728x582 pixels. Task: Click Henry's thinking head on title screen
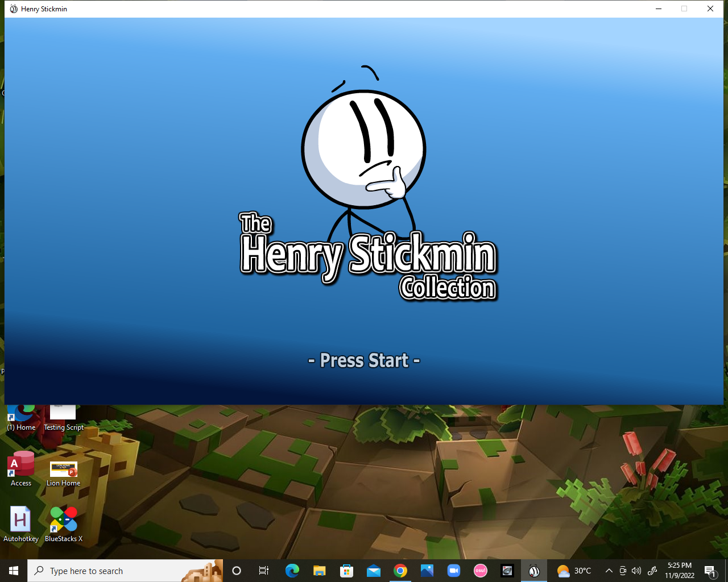pos(363,149)
